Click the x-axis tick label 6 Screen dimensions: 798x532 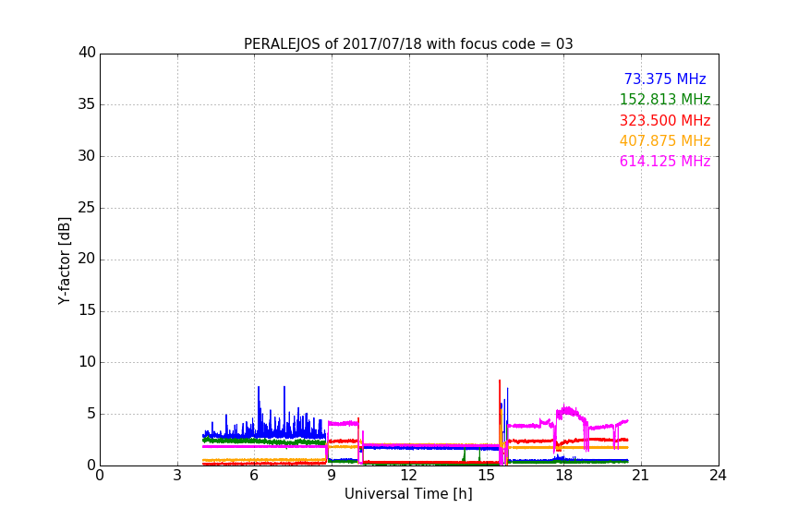tap(255, 476)
